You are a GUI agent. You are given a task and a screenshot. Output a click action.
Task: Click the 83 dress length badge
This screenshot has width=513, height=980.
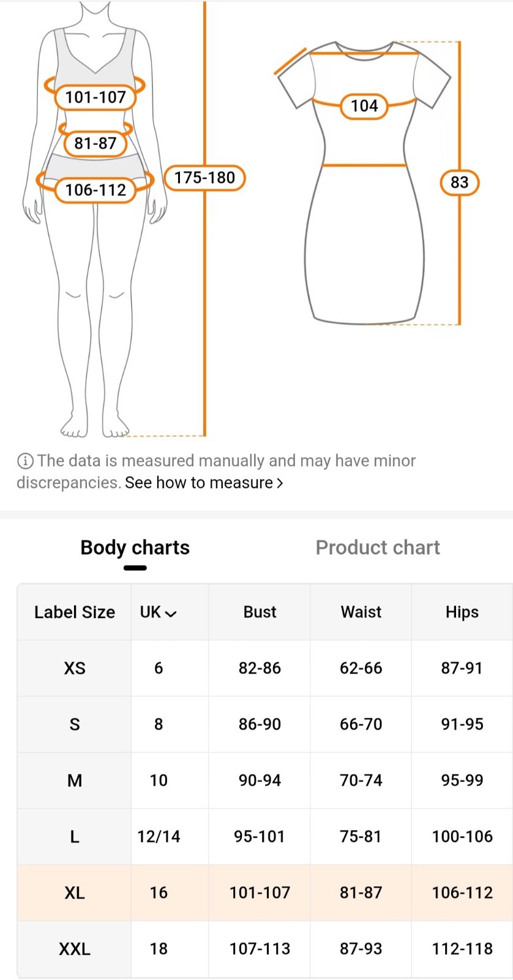pyautogui.click(x=459, y=182)
